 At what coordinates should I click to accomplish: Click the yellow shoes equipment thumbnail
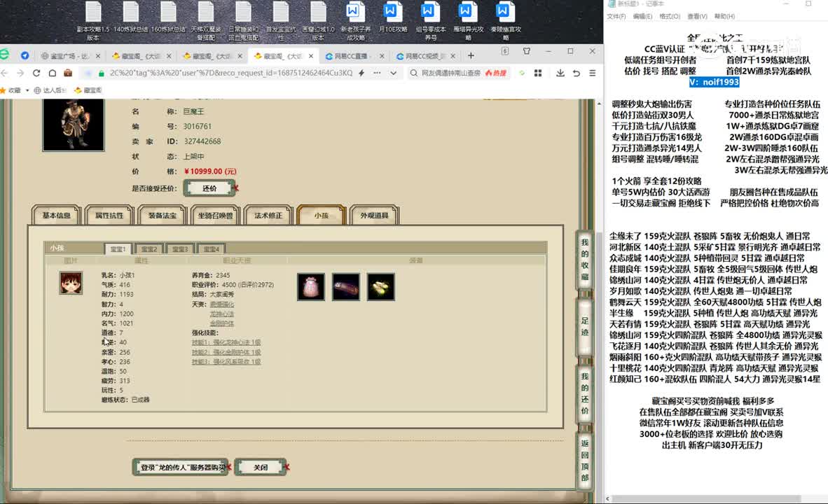tap(381, 287)
